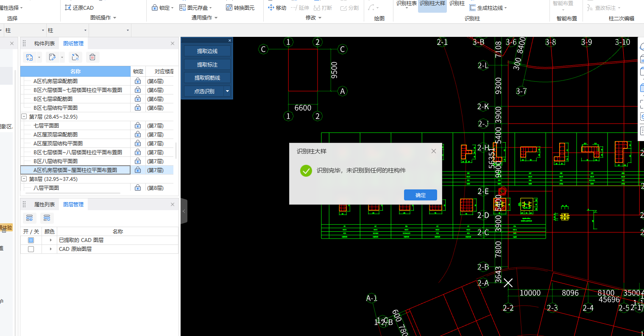Screen dimensions: 644x336
Task: Toggle lock for B区八层结构平面图
Action: click(138, 161)
